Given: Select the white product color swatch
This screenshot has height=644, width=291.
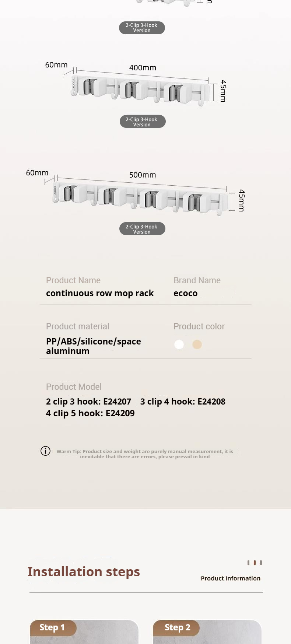Looking at the screenshot, I should 179,344.
